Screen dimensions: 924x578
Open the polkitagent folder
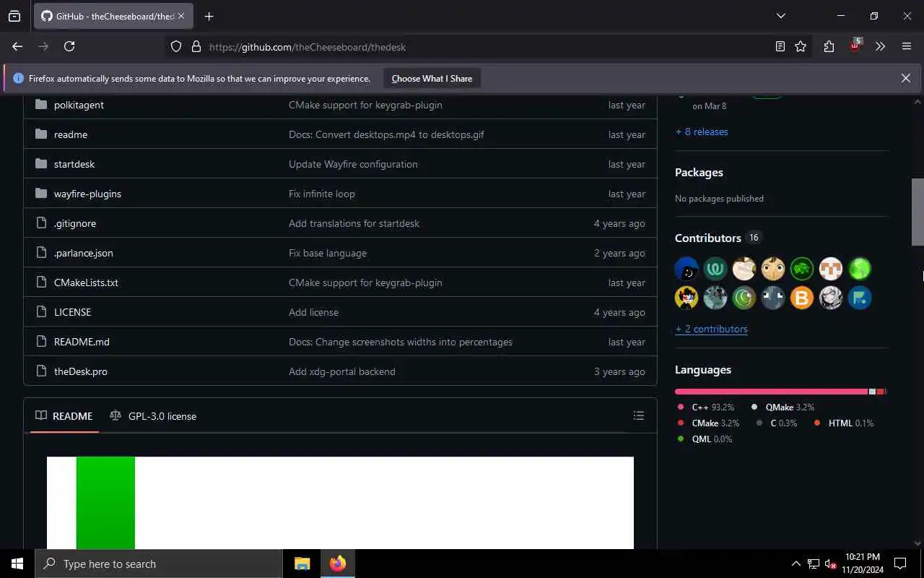point(79,105)
